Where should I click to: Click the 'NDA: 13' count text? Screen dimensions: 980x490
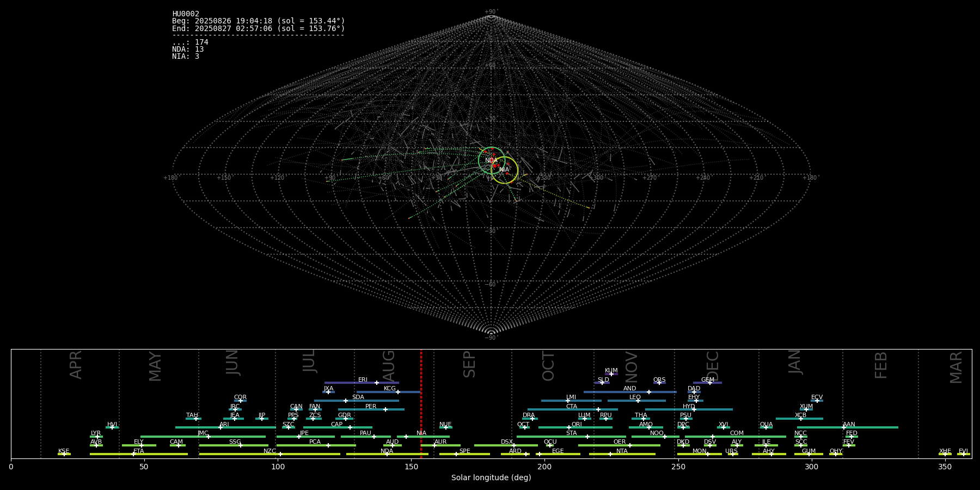pyautogui.click(x=188, y=50)
